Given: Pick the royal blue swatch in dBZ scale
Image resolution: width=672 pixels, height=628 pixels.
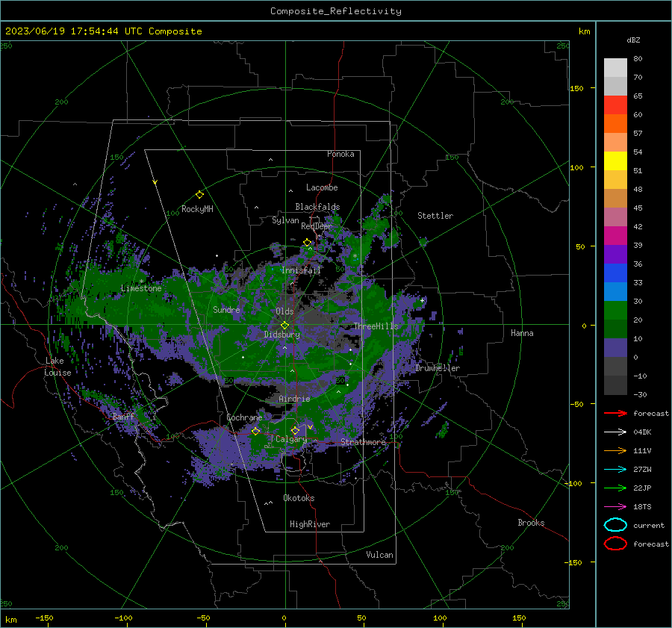Looking at the screenshot, I should (615, 273).
